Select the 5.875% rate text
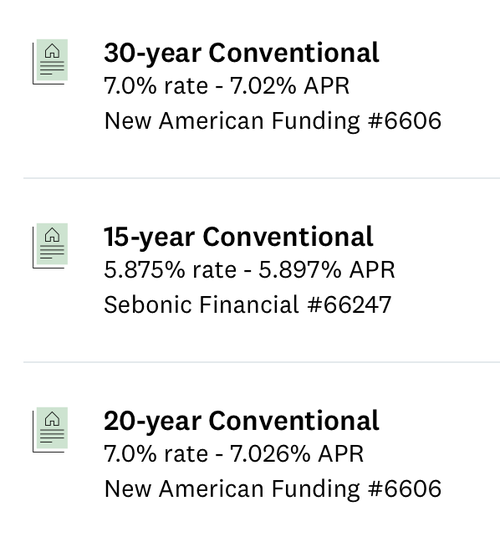This screenshot has height=537, width=500. tap(170, 270)
